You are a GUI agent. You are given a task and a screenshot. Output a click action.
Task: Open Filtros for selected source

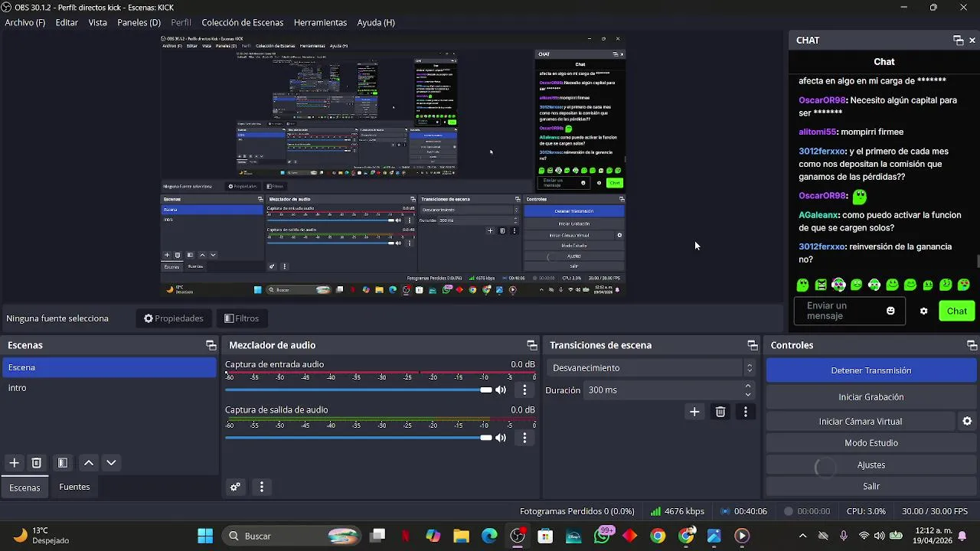[x=241, y=318]
